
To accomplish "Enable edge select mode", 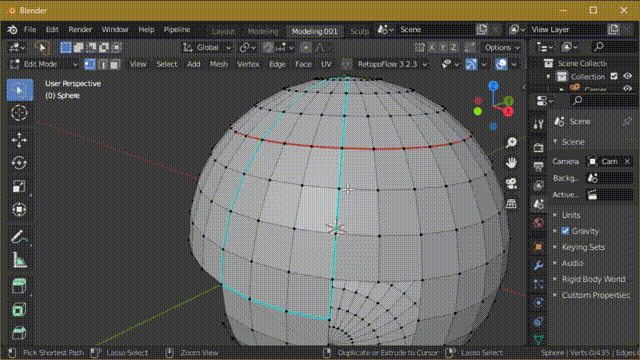I will pyautogui.click(x=102, y=64).
